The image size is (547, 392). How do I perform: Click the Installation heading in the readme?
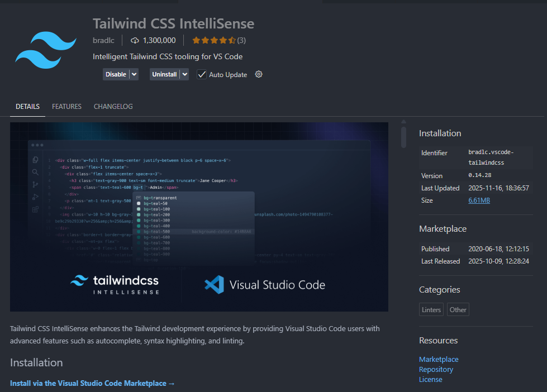coord(36,363)
